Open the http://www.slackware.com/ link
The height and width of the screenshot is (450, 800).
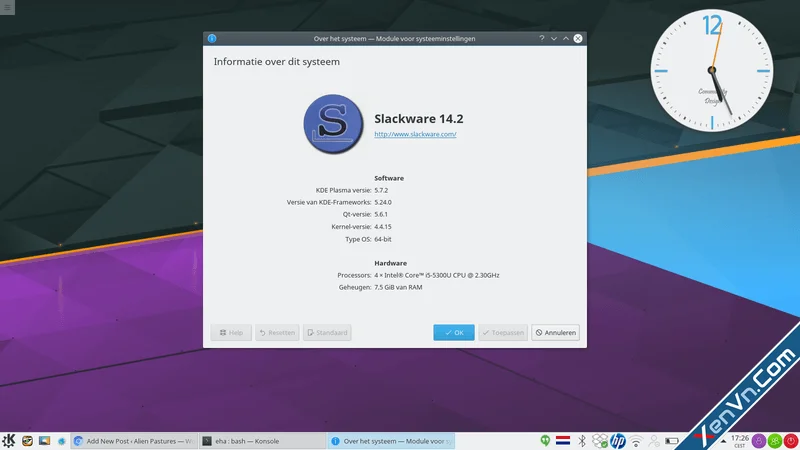click(415, 134)
